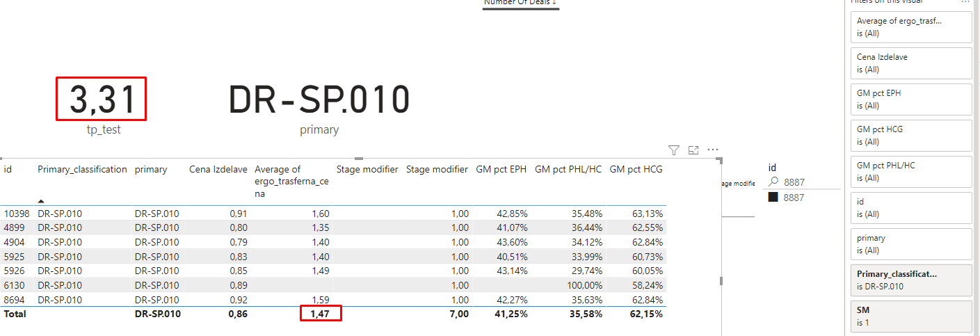Sort by the GM pct PHL/HC column header
The height and width of the screenshot is (336, 980).
pos(568,169)
